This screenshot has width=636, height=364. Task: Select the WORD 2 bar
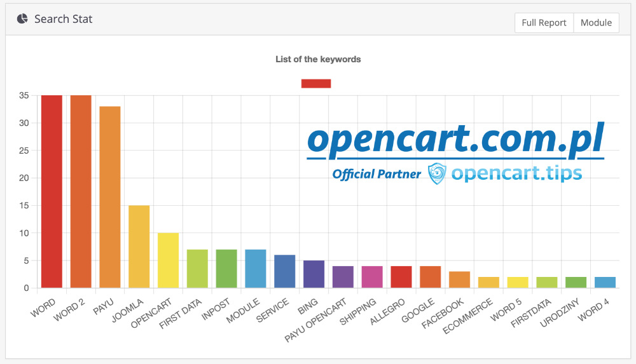click(x=81, y=191)
